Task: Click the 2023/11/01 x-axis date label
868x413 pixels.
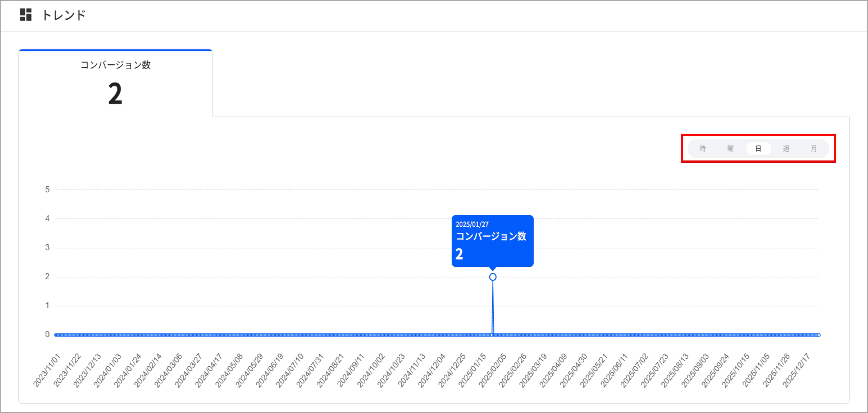Action: click(46, 370)
